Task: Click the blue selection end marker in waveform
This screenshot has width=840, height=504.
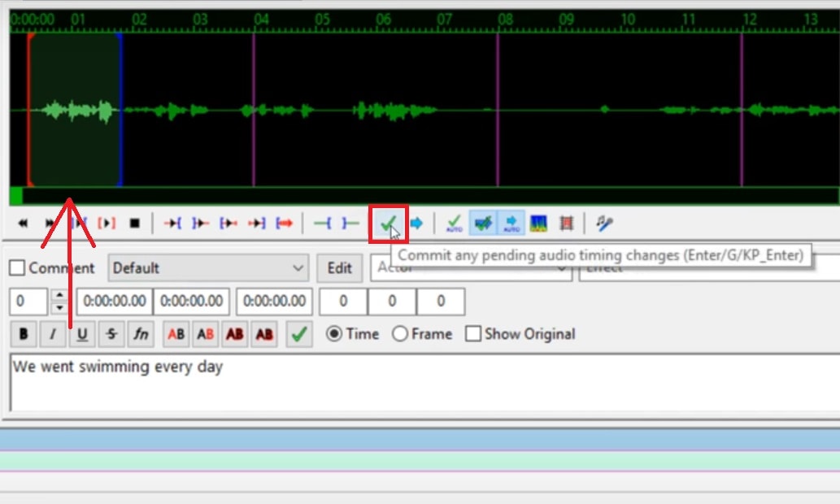Action: click(x=121, y=110)
